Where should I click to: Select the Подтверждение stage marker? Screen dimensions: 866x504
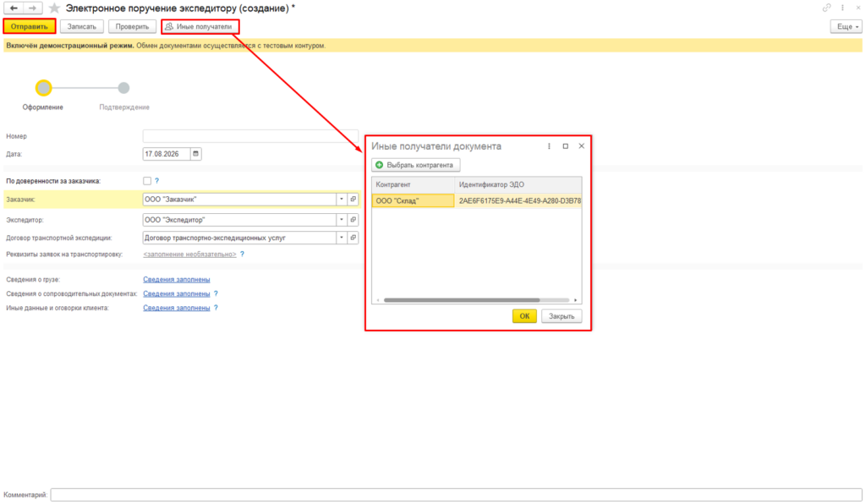123,88
